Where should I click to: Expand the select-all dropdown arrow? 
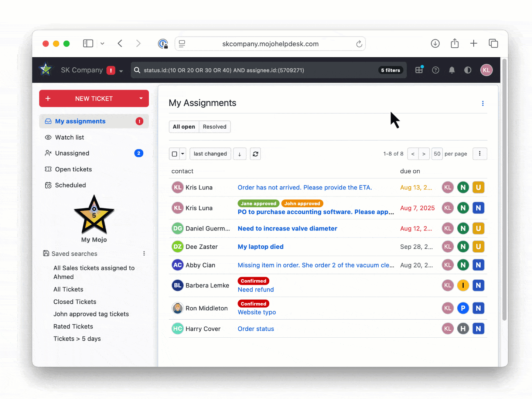pyautogui.click(x=182, y=154)
